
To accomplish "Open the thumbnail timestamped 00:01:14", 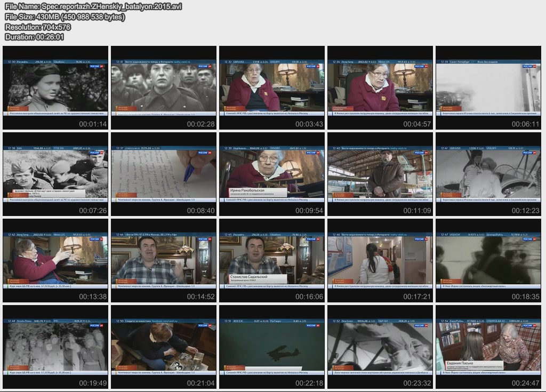I will click(x=55, y=87).
